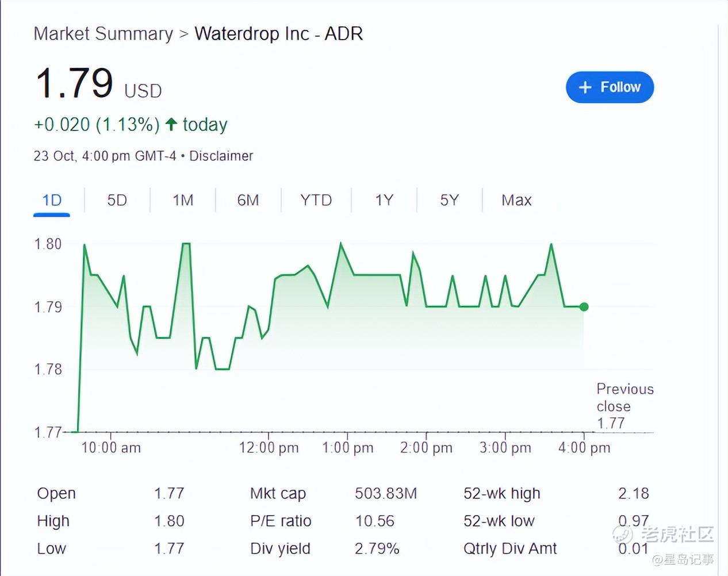This screenshot has height=576, width=728.
Task: Switch to the 1M chart range
Action: point(183,200)
